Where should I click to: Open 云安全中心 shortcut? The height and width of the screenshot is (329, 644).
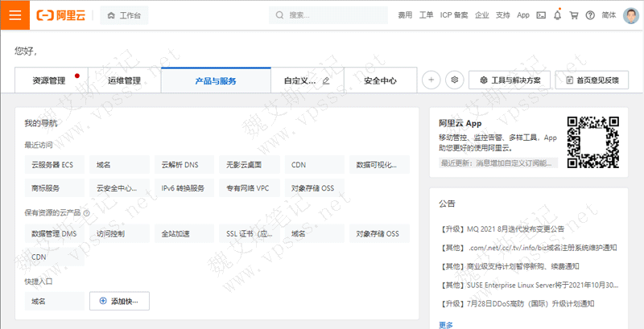click(119, 188)
